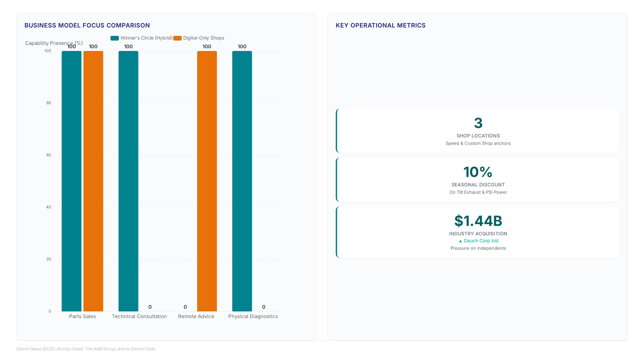644x362 pixels.
Task: Select the teal Parts Sales bar
Action: 71,181
